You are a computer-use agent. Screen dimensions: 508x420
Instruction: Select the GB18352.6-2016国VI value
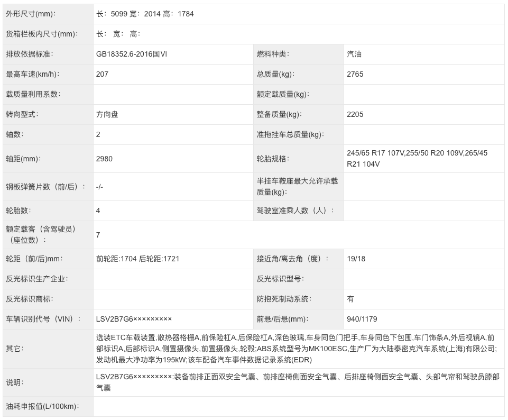click(132, 54)
